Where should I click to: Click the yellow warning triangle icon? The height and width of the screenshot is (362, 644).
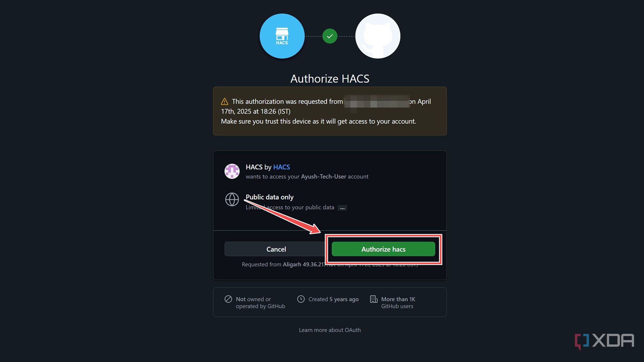(225, 101)
